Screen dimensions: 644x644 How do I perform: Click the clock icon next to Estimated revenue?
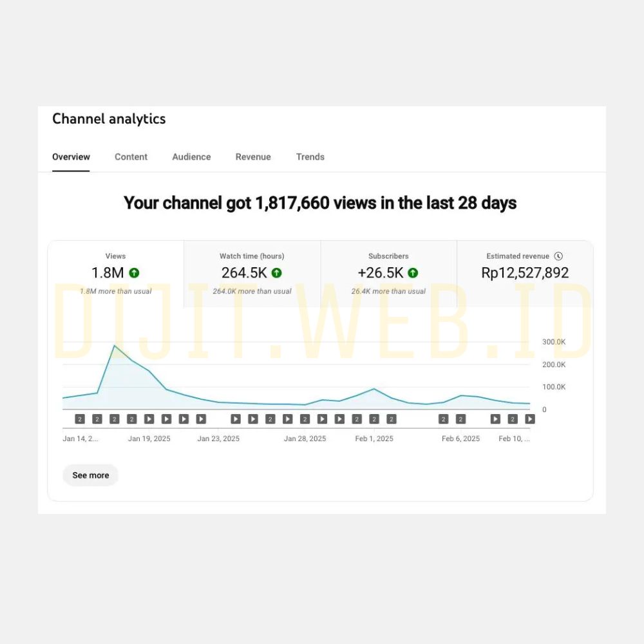click(558, 256)
